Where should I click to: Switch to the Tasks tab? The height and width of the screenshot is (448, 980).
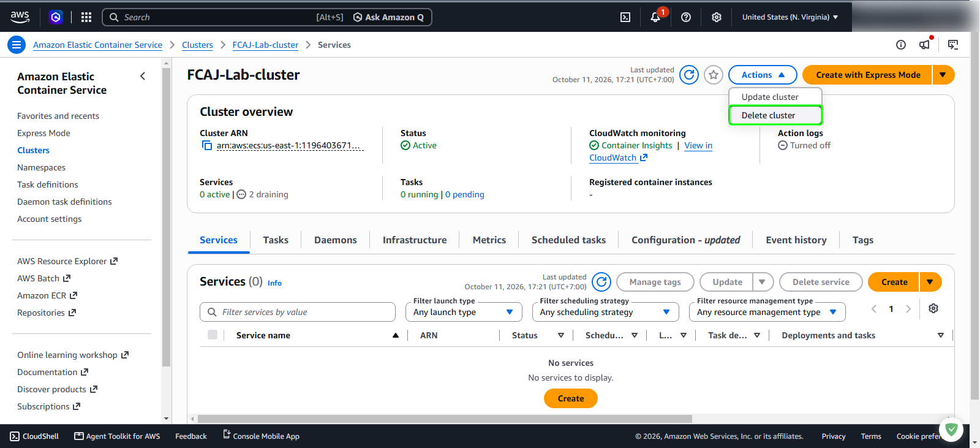click(x=276, y=240)
